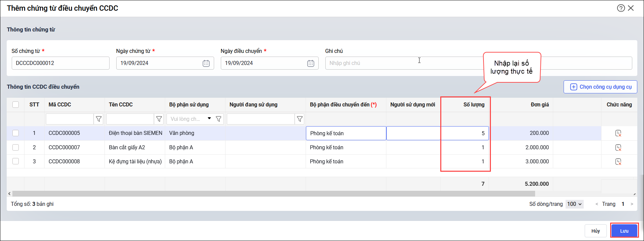Delete the Kệ đựng tài liệu row

pos(618,162)
